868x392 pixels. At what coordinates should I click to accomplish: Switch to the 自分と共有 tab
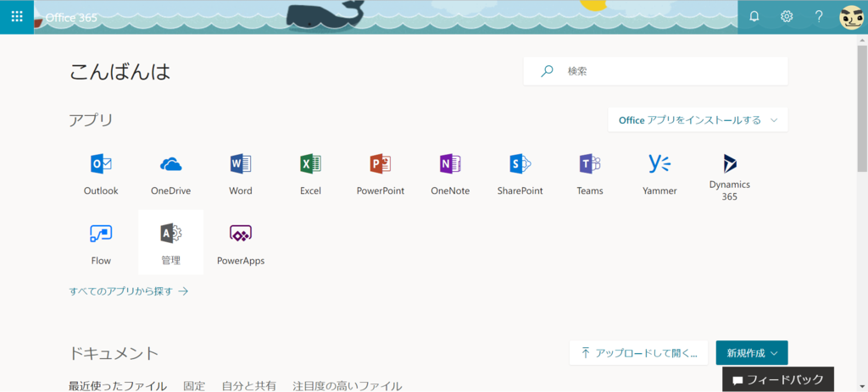tap(249, 386)
